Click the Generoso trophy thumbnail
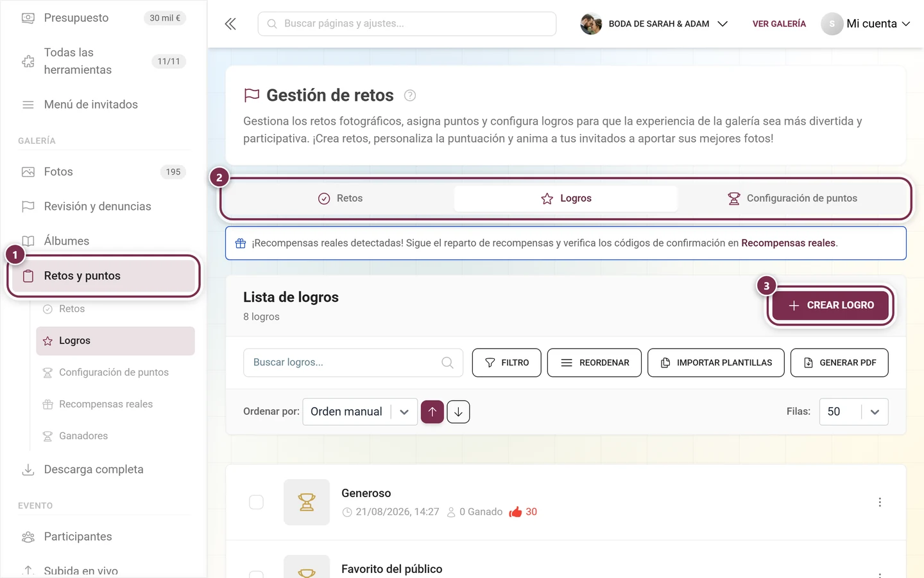Image resolution: width=924 pixels, height=578 pixels. pyautogui.click(x=307, y=502)
